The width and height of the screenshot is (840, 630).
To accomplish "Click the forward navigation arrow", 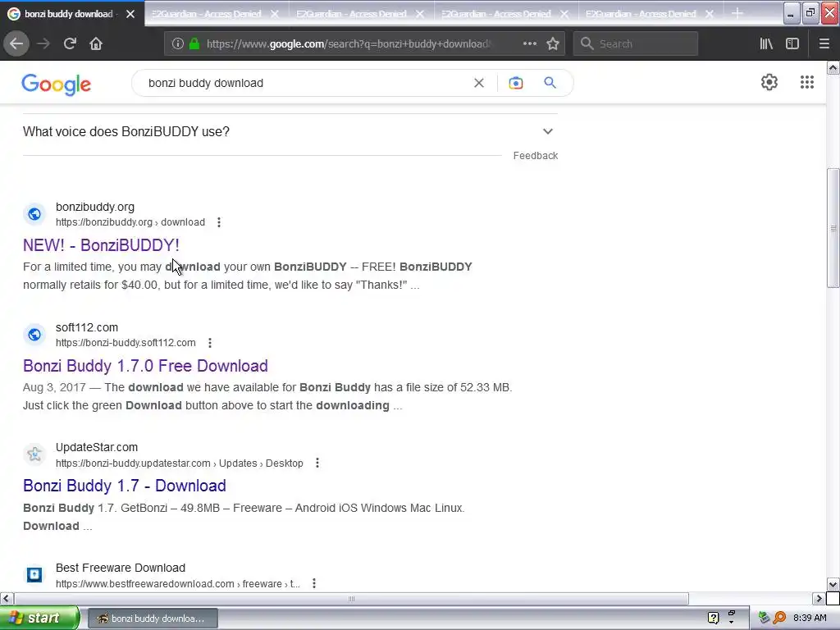I will tap(43, 44).
